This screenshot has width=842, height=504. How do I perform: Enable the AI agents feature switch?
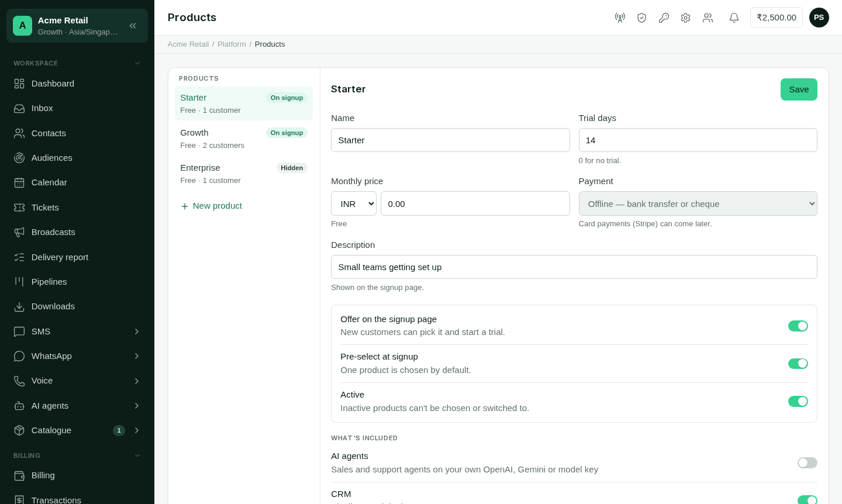[807, 462]
